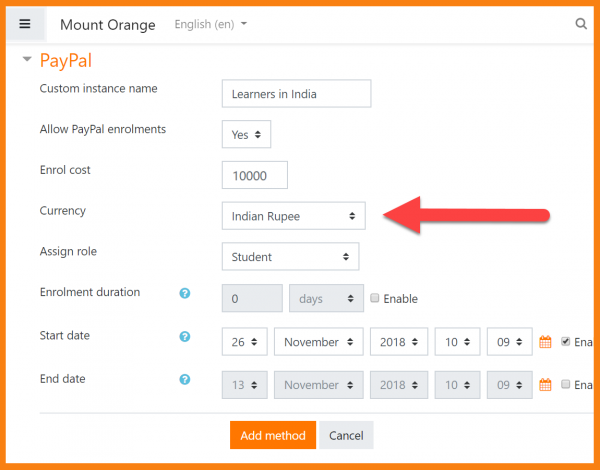Viewport: 600px width, 470px height.
Task: Open the Assign role dropdown
Action: point(290,257)
